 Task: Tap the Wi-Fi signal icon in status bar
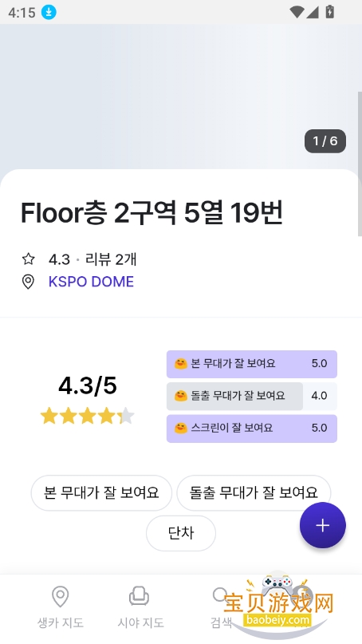[x=297, y=12]
